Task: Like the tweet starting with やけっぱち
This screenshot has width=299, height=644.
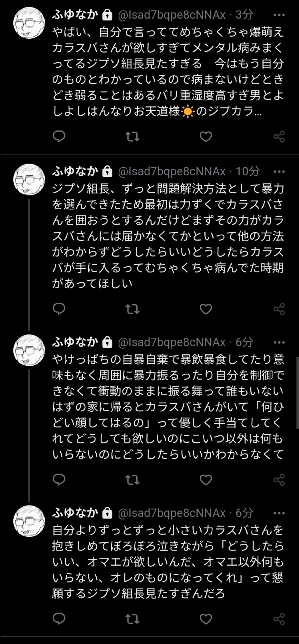Action: coord(206,480)
